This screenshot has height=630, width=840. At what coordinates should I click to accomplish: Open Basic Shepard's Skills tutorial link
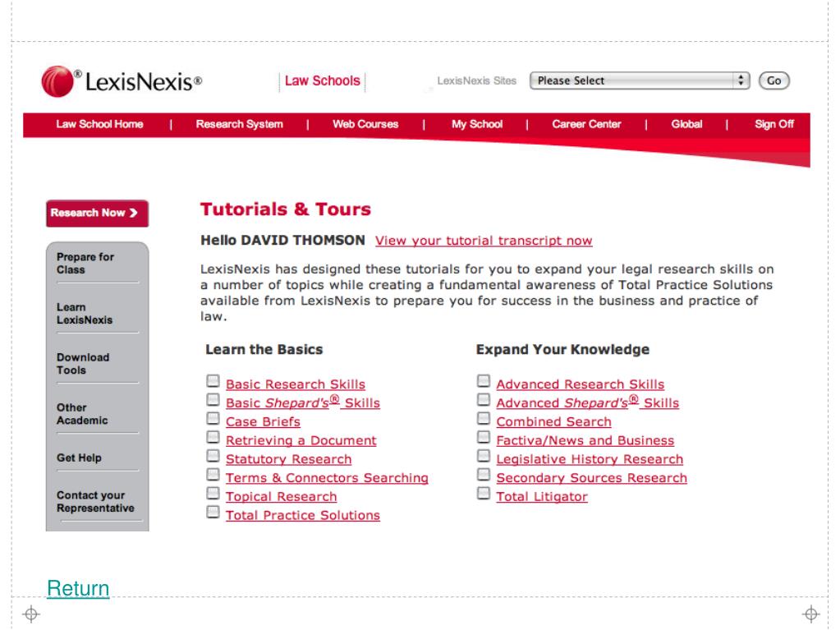[x=303, y=402]
